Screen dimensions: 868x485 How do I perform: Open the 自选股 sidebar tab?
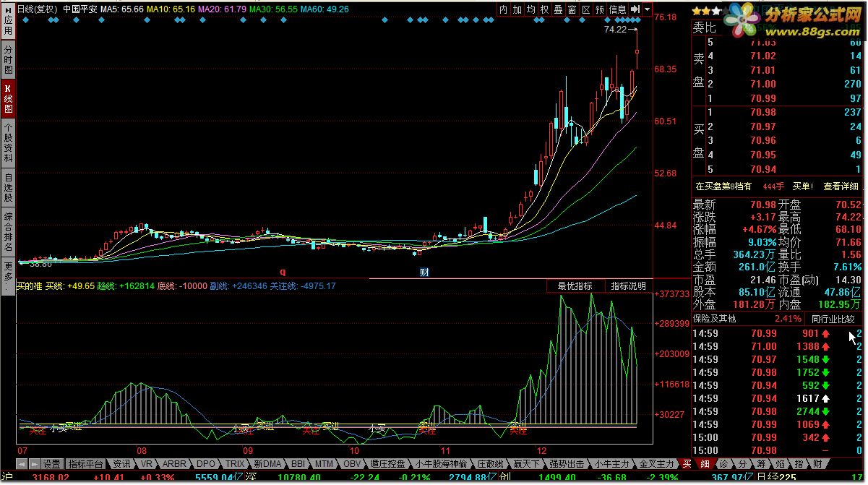click(x=8, y=187)
